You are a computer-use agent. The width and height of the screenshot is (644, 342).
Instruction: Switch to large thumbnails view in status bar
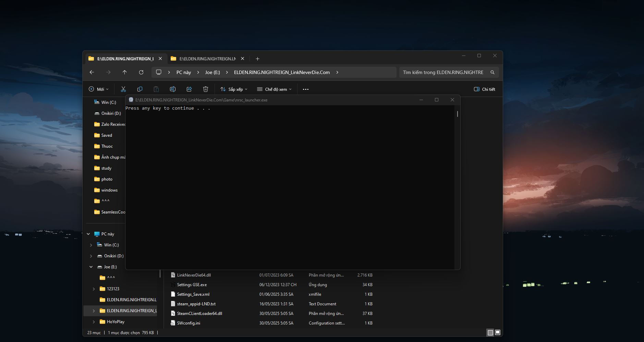coord(498,332)
